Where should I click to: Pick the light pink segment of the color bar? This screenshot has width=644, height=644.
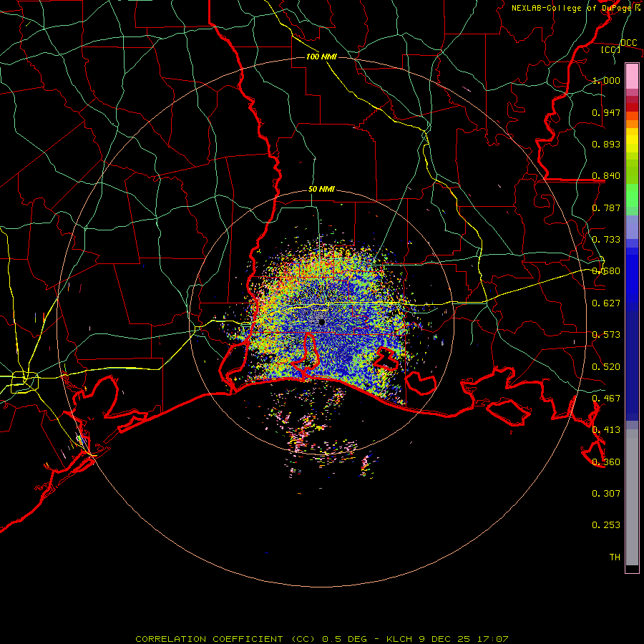[632, 76]
